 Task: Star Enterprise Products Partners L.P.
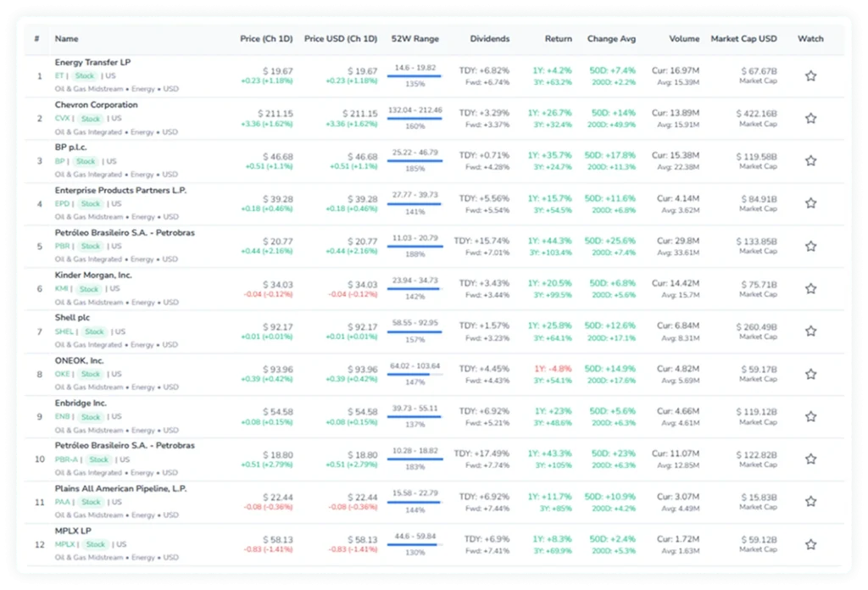[x=810, y=203]
